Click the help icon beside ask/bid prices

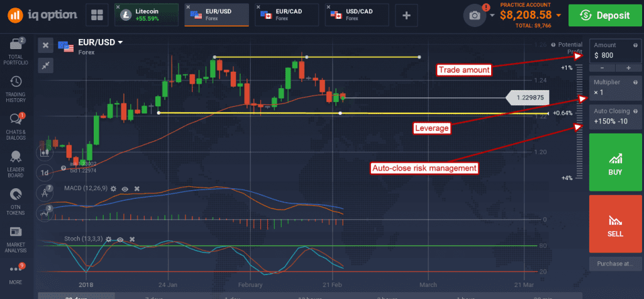tap(64, 168)
